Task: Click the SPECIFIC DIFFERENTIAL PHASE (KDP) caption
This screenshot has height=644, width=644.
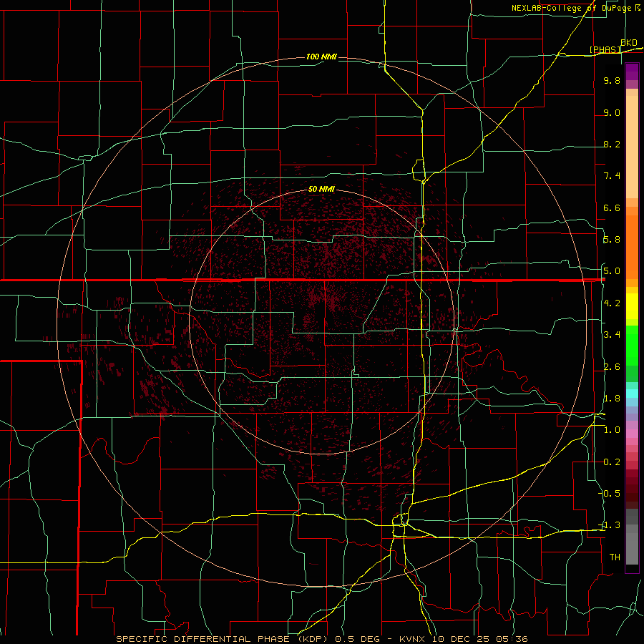Action: pos(223,639)
